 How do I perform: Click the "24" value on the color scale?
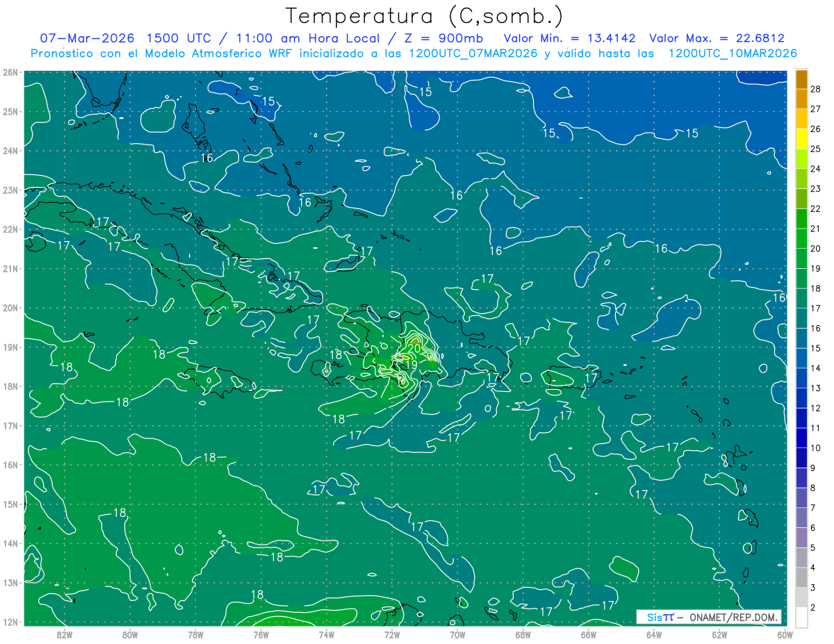point(815,169)
